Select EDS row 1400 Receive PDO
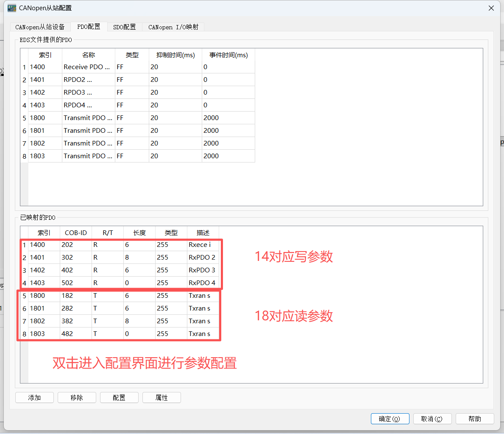 tap(138, 67)
